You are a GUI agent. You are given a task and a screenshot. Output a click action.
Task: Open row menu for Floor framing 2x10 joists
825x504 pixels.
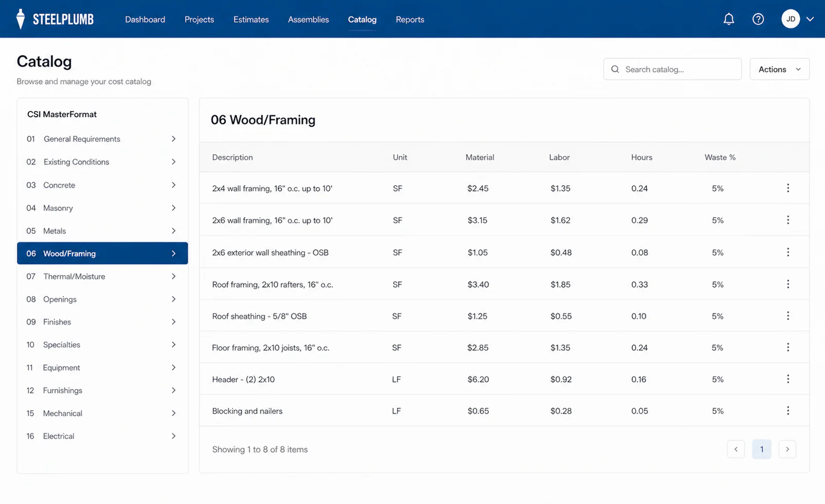(787, 347)
